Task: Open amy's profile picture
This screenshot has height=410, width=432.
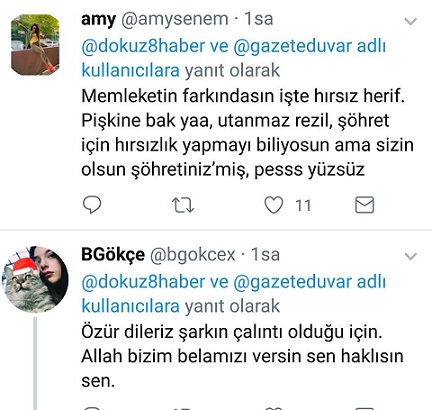Action: (35, 44)
